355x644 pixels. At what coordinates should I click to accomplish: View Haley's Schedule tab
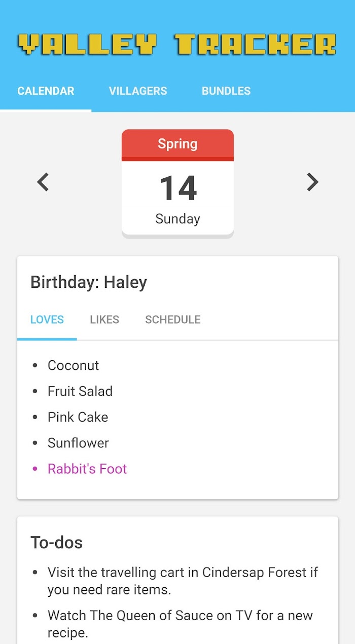click(x=173, y=320)
